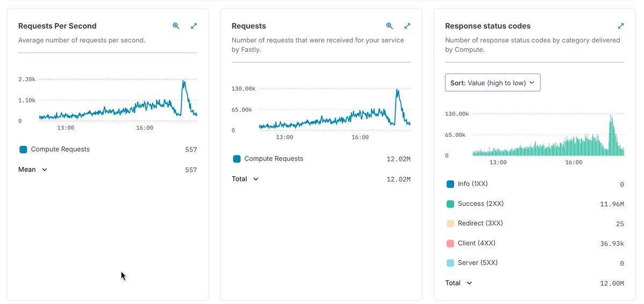Click the Requests Per Second card title
644x304 pixels.
pyautogui.click(x=57, y=26)
